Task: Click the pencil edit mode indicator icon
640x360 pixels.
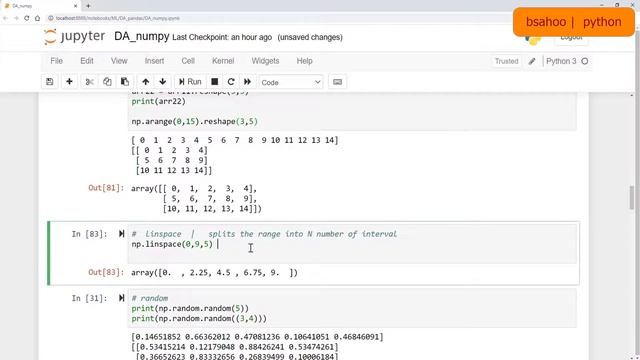Action: point(531,61)
